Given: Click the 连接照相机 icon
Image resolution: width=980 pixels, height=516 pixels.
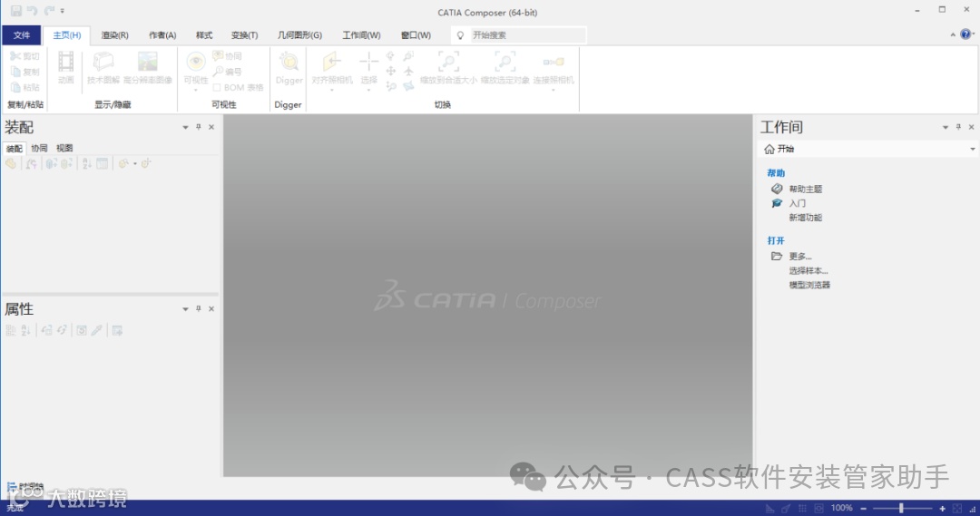Looking at the screenshot, I should tap(554, 62).
